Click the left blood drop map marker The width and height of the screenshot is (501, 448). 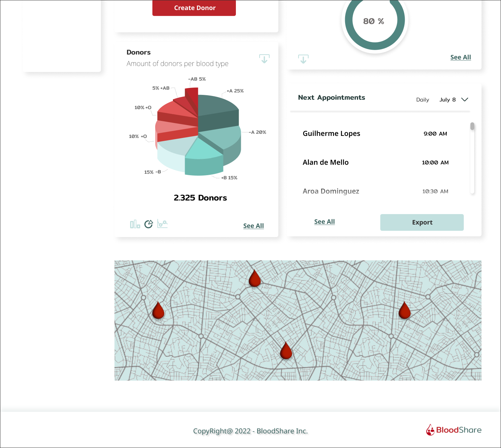coord(158,310)
